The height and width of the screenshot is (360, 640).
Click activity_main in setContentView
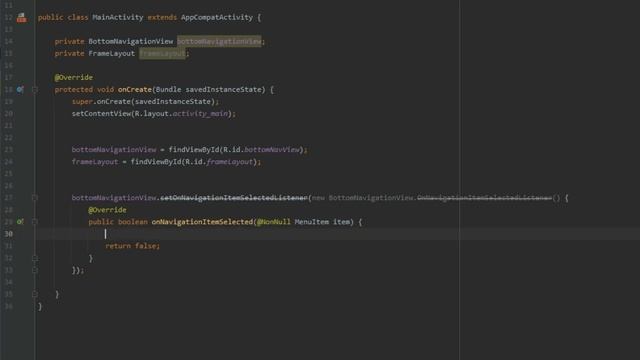200,113
